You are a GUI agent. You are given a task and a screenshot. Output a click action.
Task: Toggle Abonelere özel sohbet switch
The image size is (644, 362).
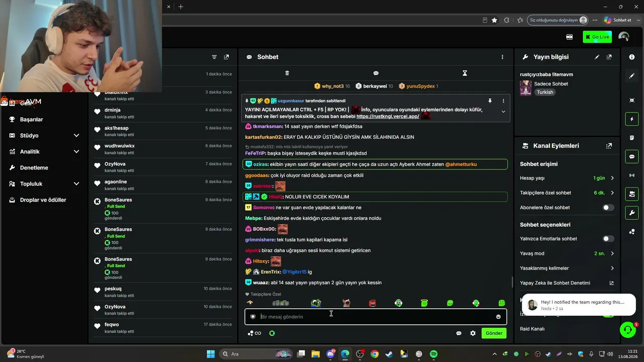(x=608, y=208)
